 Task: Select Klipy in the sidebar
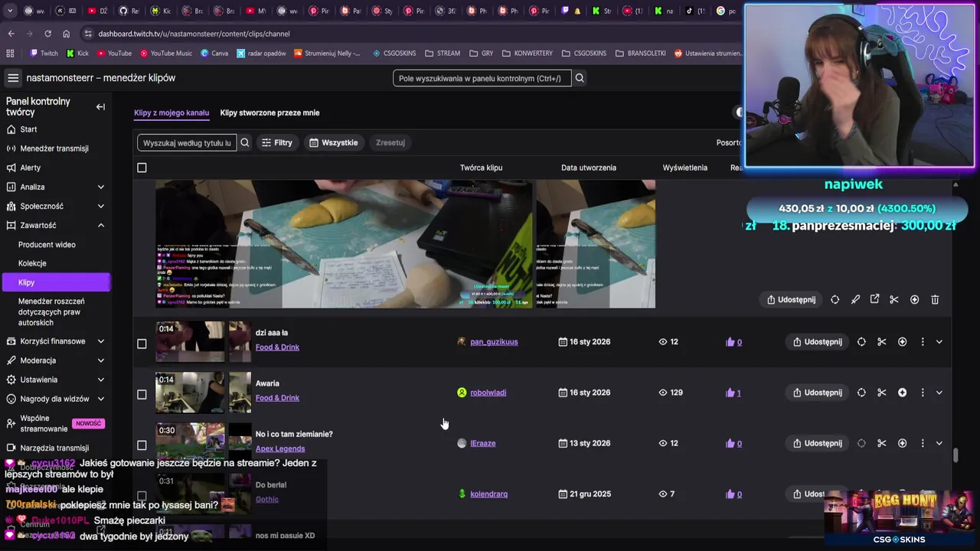tap(55, 282)
